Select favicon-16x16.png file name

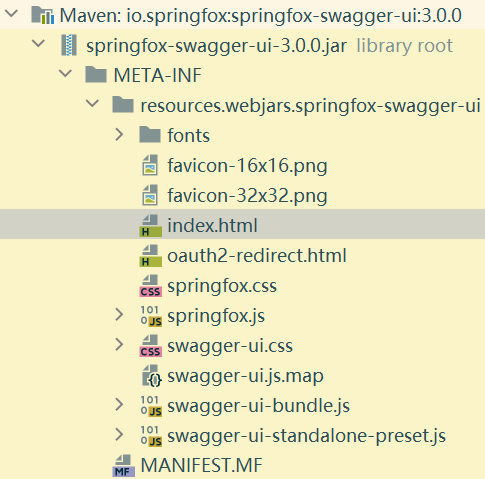[247, 166]
